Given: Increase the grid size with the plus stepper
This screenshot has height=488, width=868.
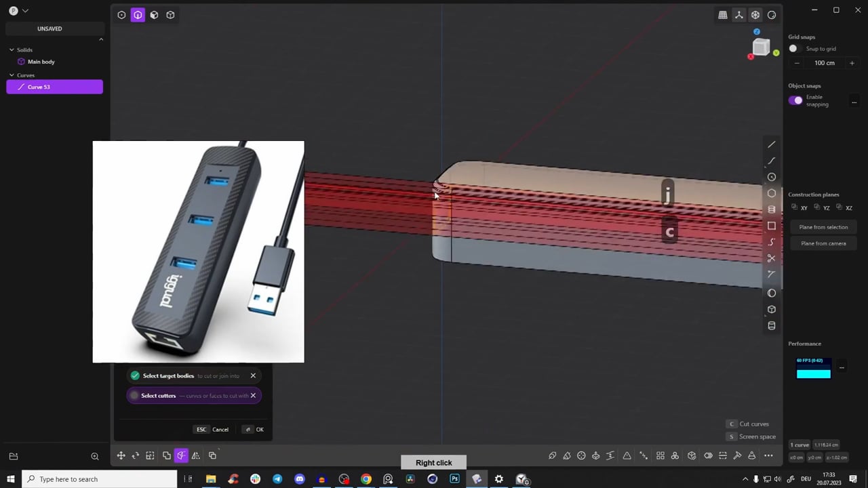Looking at the screenshot, I should [x=852, y=62].
